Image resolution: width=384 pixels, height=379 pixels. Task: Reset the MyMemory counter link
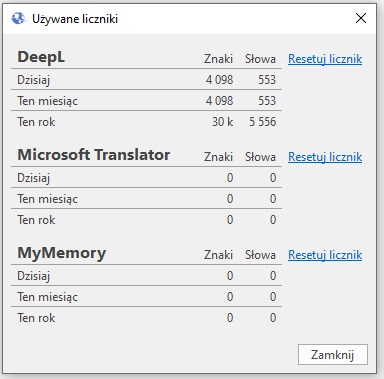(x=325, y=255)
